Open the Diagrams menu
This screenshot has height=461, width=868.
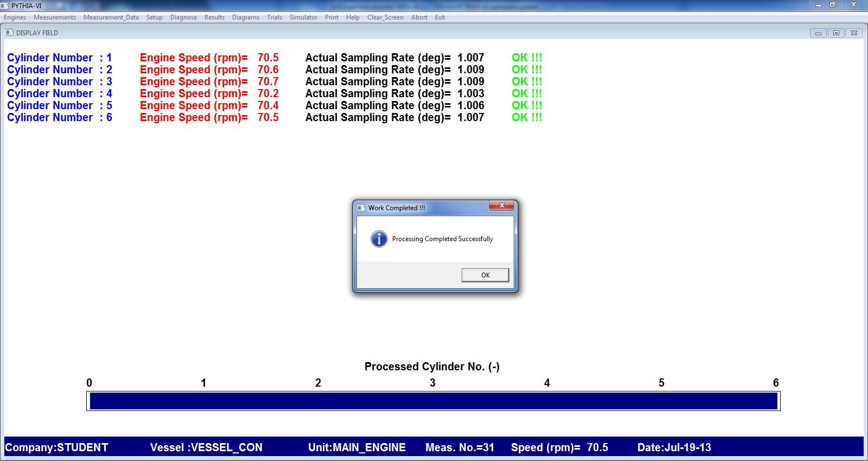[x=246, y=17]
